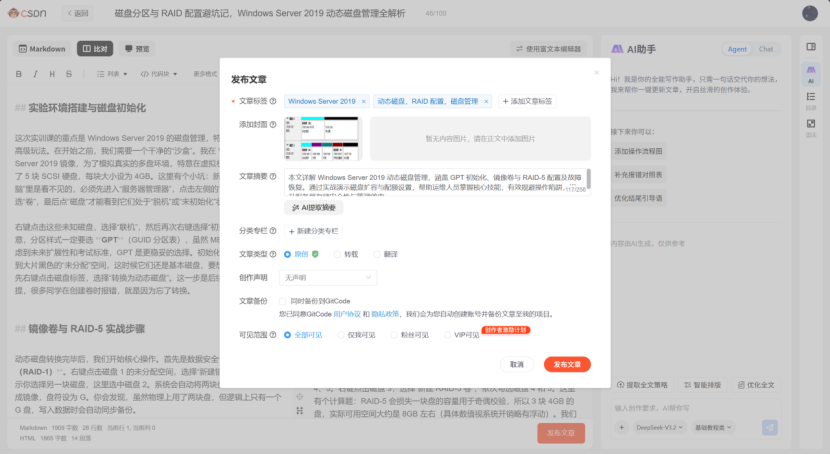
Task: Open GitCode 用户协议 link
Action: pos(347,314)
